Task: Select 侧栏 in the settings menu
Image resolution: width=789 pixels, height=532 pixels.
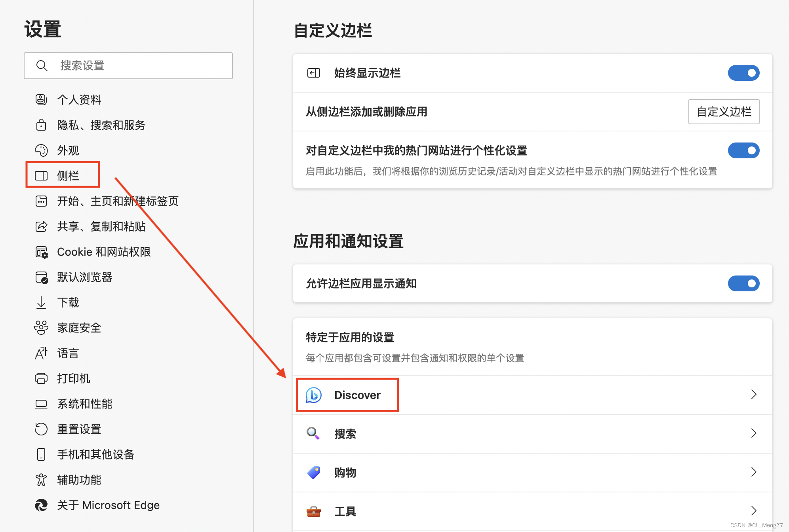Action: (x=68, y=176)
